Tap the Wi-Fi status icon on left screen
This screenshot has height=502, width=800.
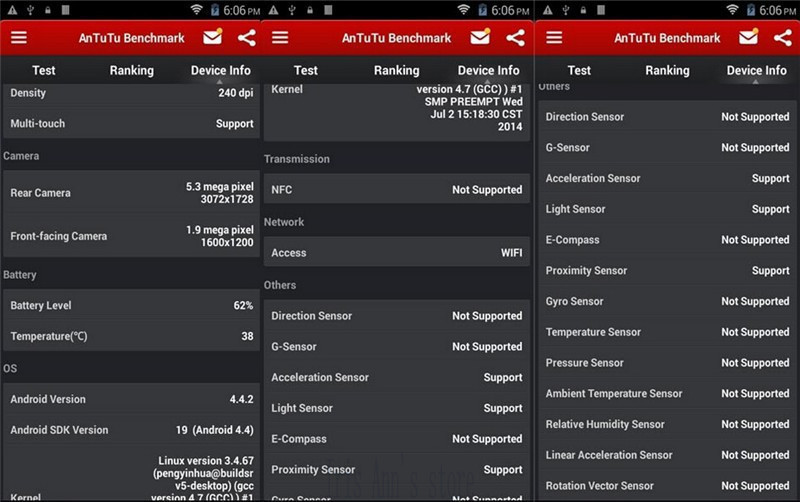(x=196, y=10)
